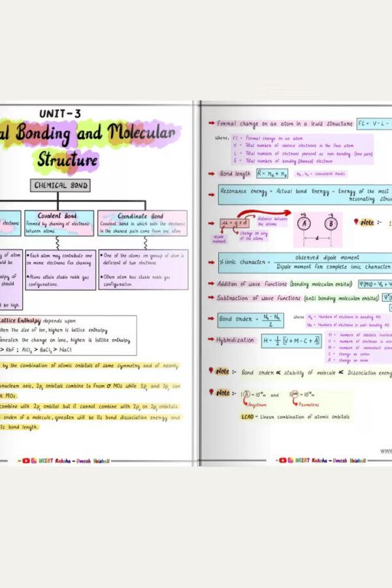Click the 'UNIT-3' heading
The image size is (392, 588).
[60, 114]
